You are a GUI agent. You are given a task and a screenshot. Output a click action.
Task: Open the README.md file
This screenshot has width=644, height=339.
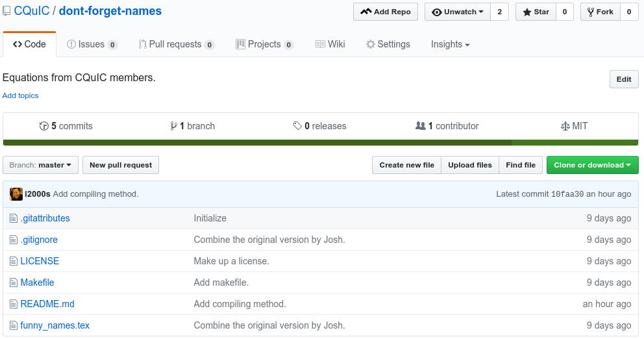point(47,304)
